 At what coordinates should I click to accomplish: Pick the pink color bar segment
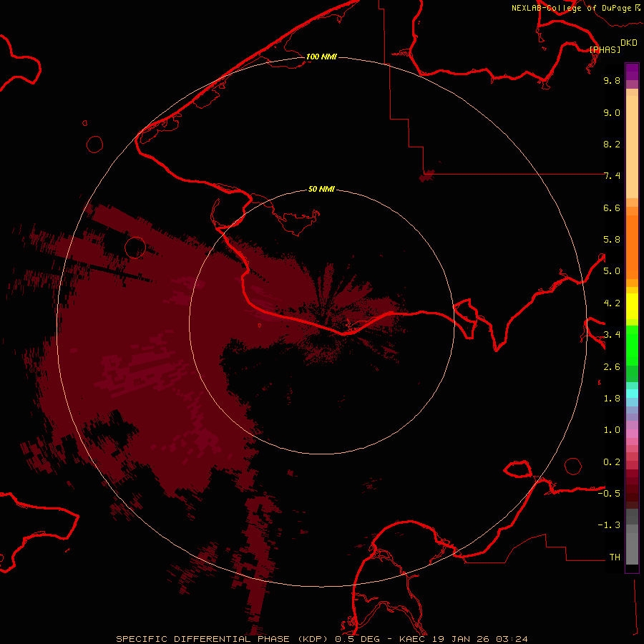pyautogui.click(x=632, y=434)
